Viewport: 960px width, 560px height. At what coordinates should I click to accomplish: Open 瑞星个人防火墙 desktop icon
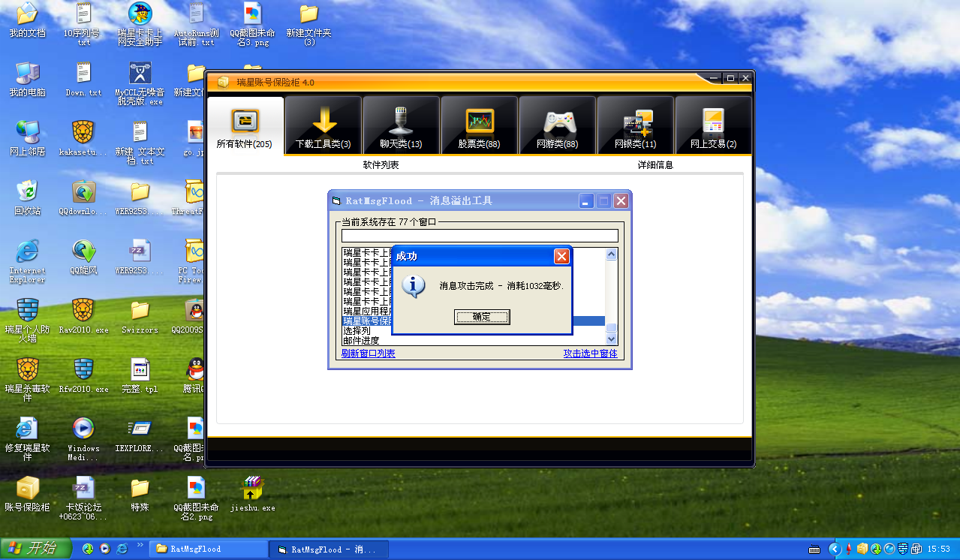point(28,320)
